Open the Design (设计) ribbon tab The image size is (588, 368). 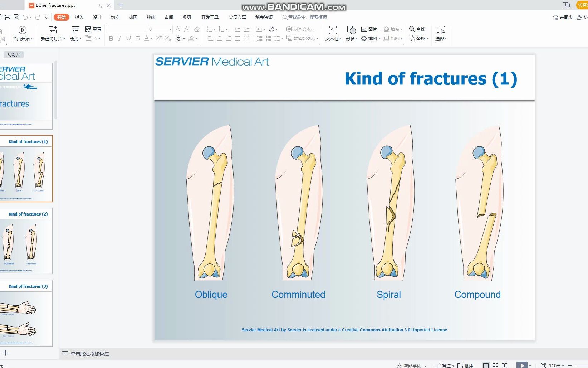[x=97, y=17]
